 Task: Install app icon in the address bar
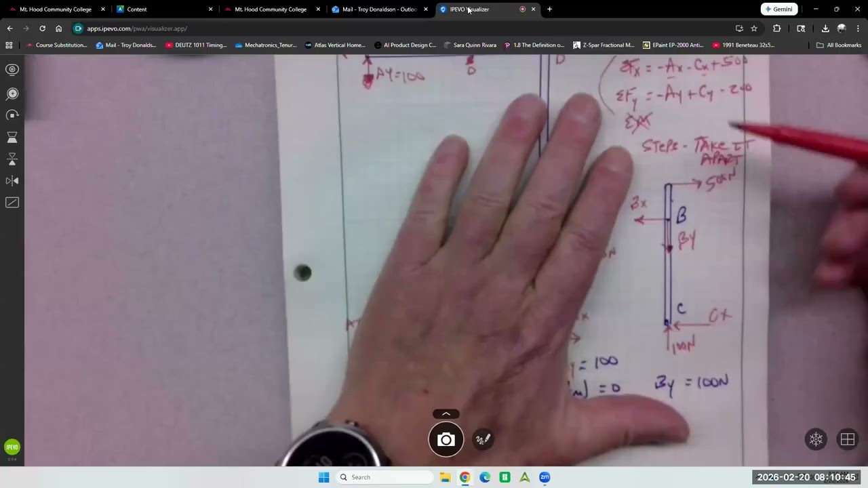point(739,28)
